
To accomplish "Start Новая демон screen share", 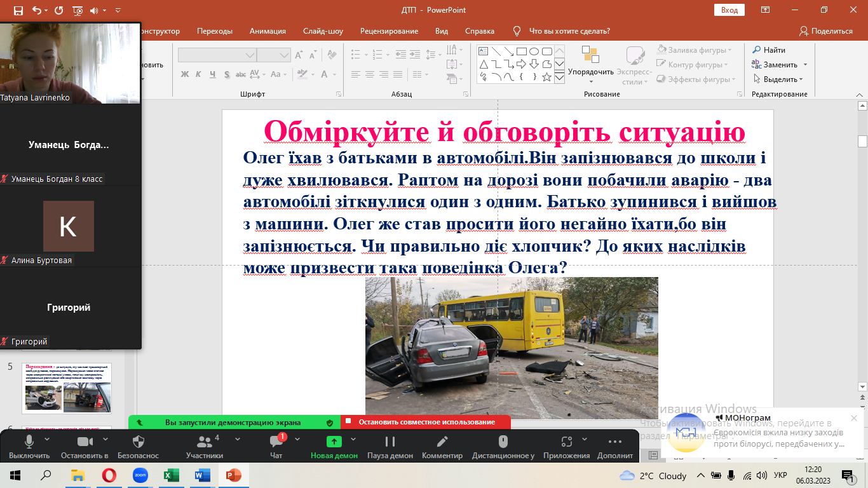I will coord(334,447).
